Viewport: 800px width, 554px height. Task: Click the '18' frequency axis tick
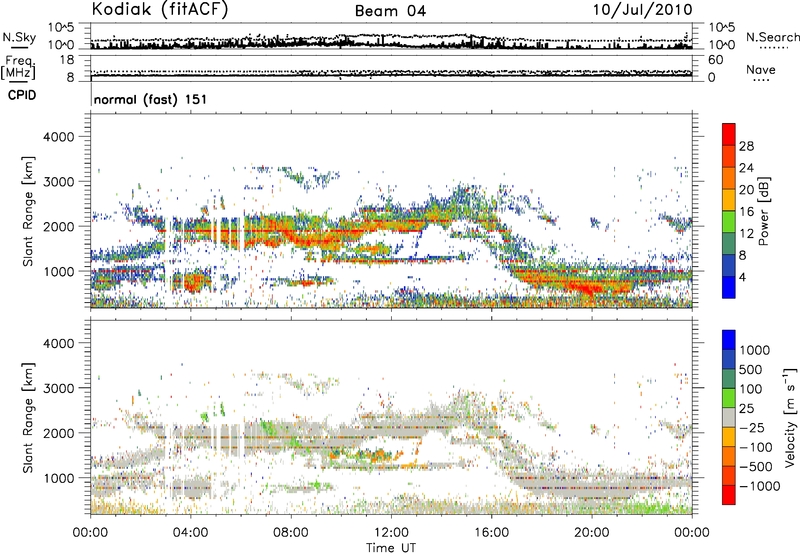(67, 60)
